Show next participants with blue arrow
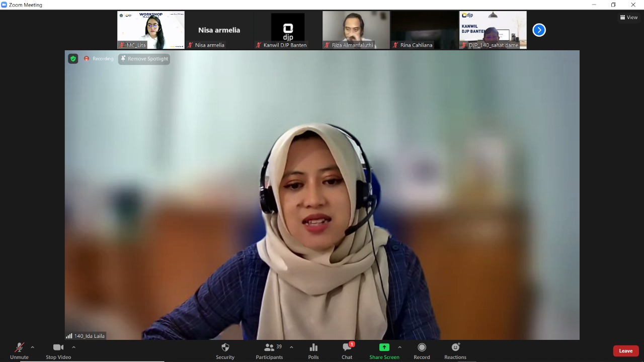644x362 pixels. coord(539,30)
